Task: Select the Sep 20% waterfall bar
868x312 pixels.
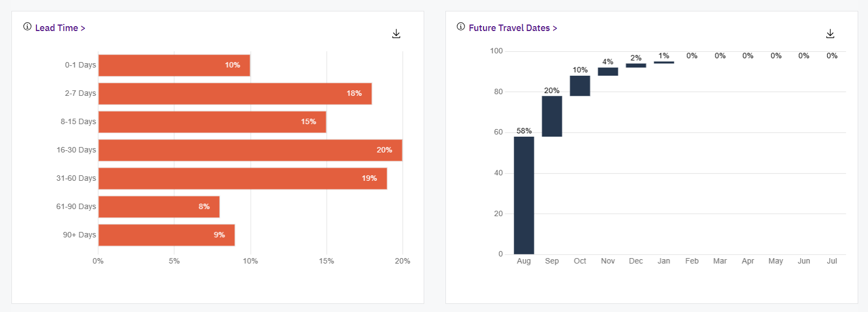Action: click(x=552, y=116)
